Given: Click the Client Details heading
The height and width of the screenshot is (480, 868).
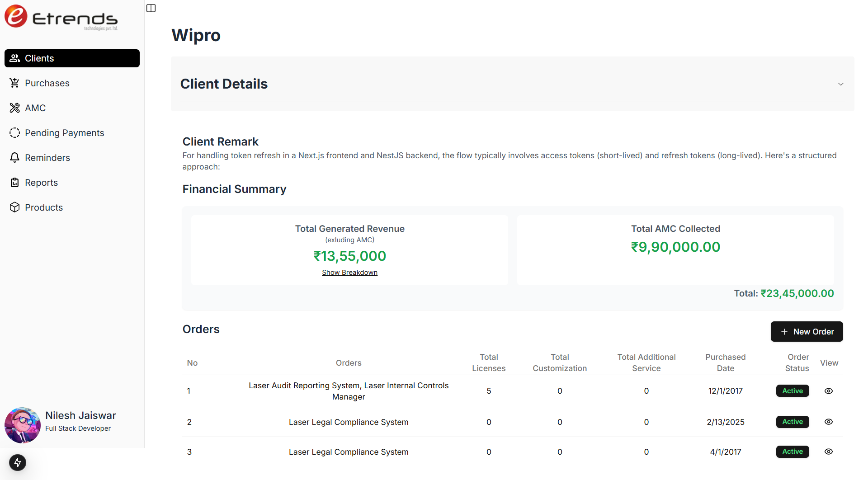Looking at the screenshot, I should 224,84.
